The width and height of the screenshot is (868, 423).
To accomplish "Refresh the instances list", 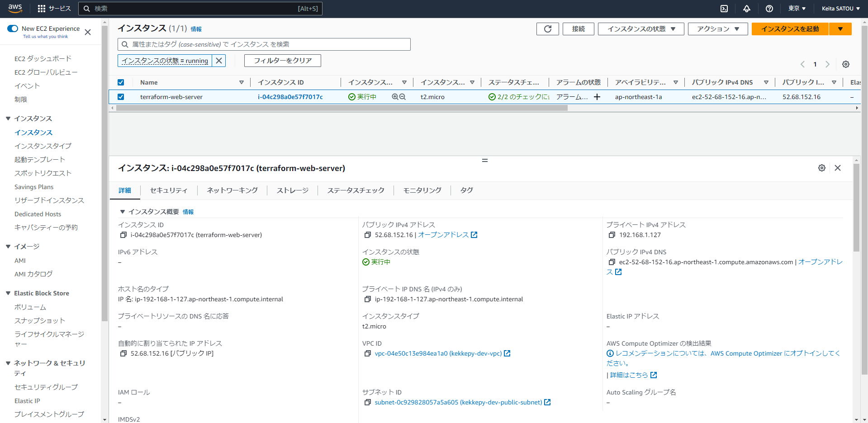I will click(548, 29).
